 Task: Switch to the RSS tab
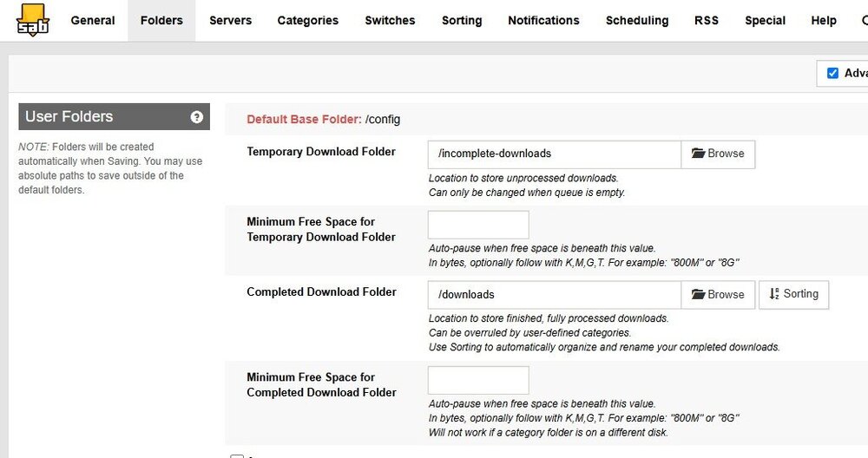point(707,21)
